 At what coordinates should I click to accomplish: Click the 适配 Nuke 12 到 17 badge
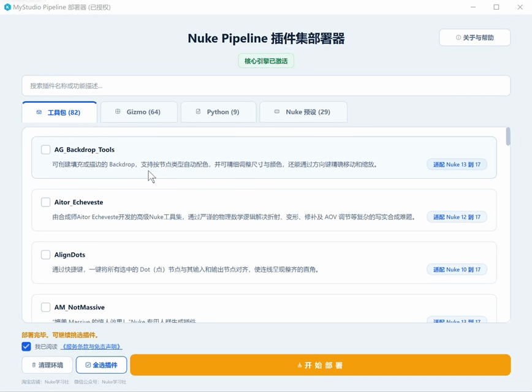[457, 217]
